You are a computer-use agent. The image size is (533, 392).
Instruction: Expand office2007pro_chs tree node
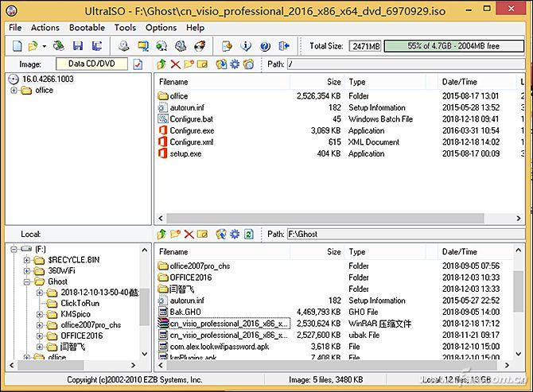[x=40, y=325]
